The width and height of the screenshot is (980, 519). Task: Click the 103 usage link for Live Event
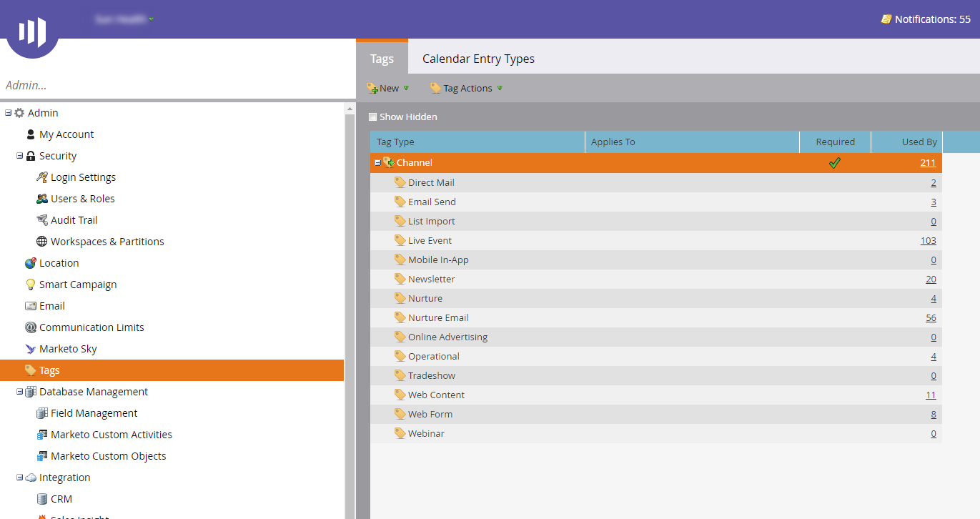point(927,240)
